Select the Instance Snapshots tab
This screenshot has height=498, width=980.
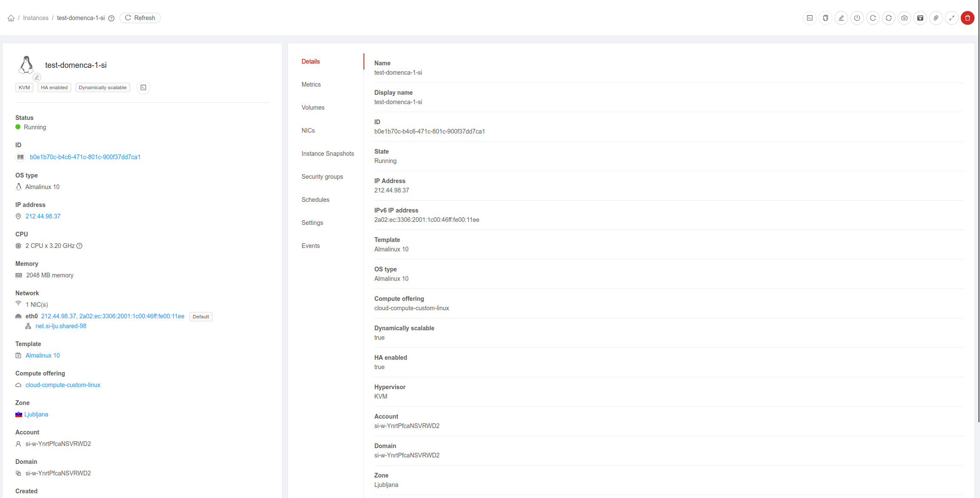click(327, 154)
